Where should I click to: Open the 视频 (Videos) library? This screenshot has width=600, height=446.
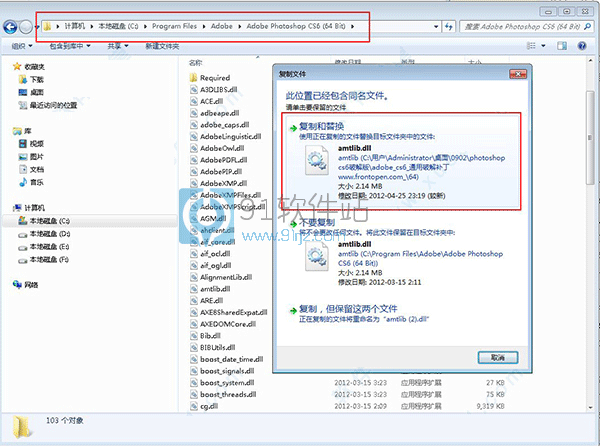point(36,144)
